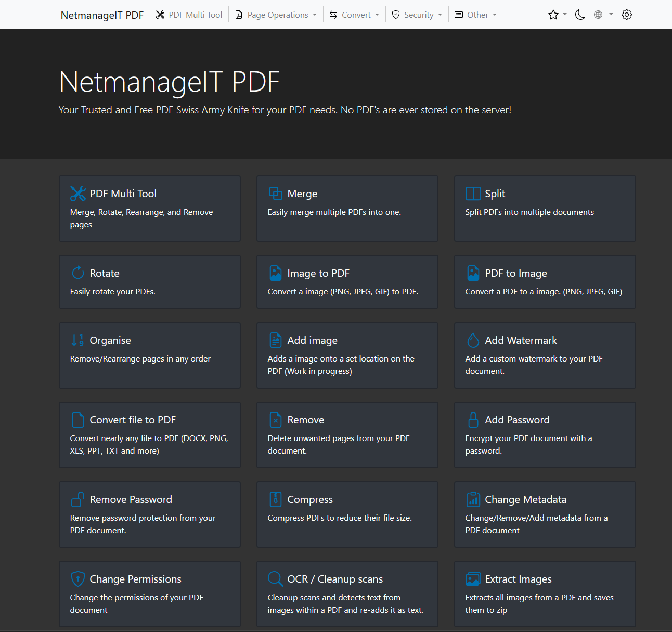The width and height of the screenshot is (672, 632).
Task: Click the Merge card's overlapping squares icon
Action: (275, 194)
